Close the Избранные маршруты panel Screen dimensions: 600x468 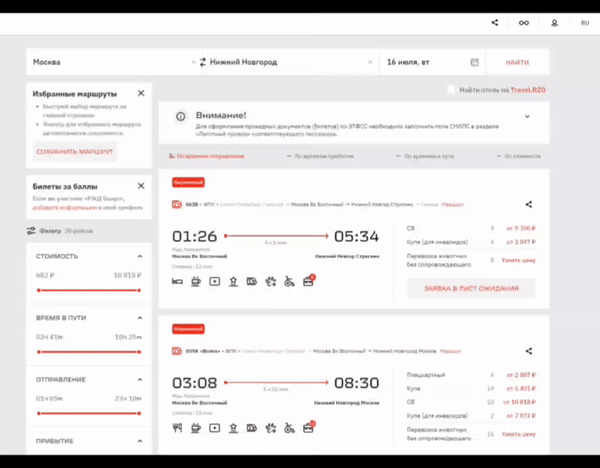pos(141,93)
